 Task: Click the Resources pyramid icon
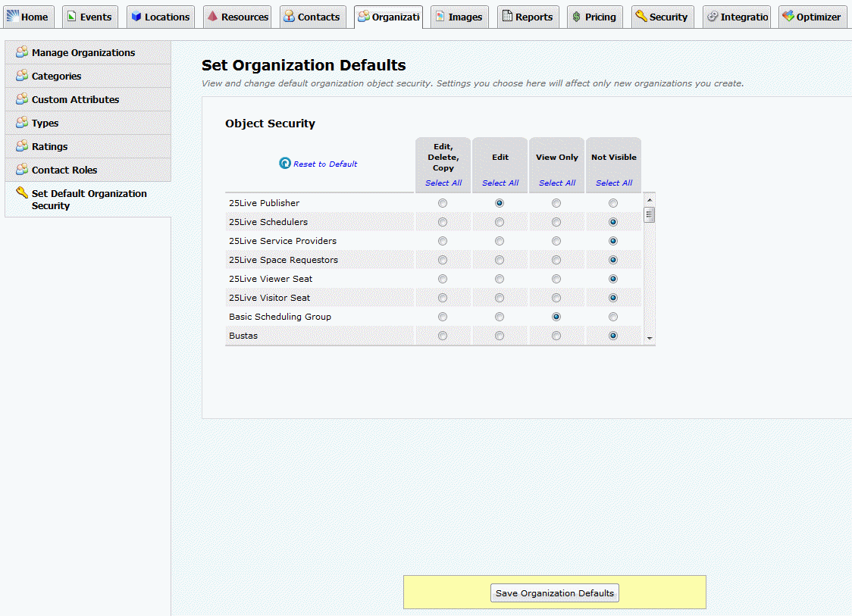coord(212,17)
